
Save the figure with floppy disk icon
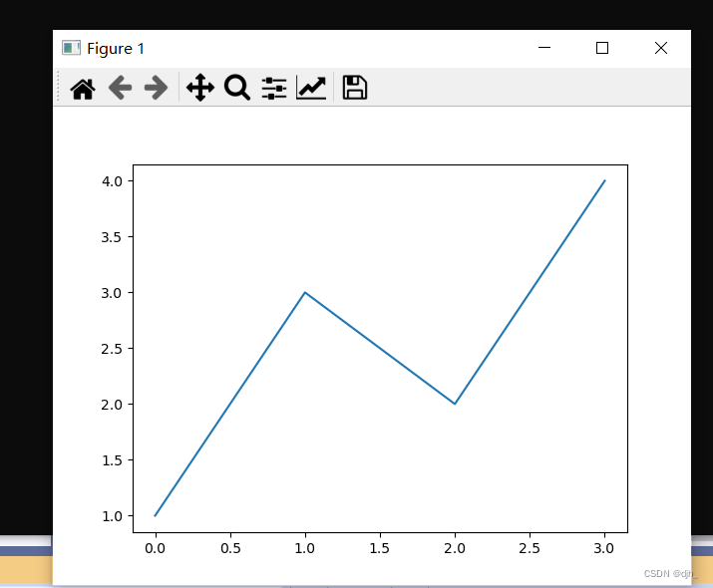coord(355,88)
